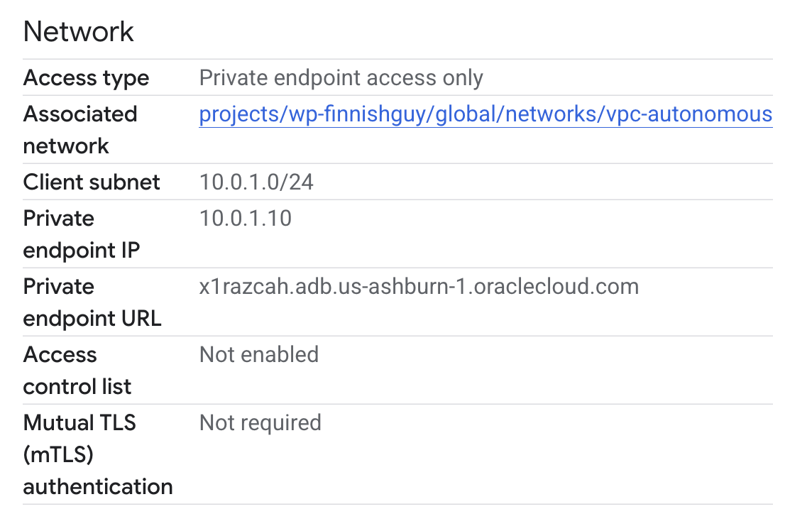Viewport: 812px width, 531px height.
Task: Select the Mutual TLS (mTLS) authentication label
Action: pos(98,455)
